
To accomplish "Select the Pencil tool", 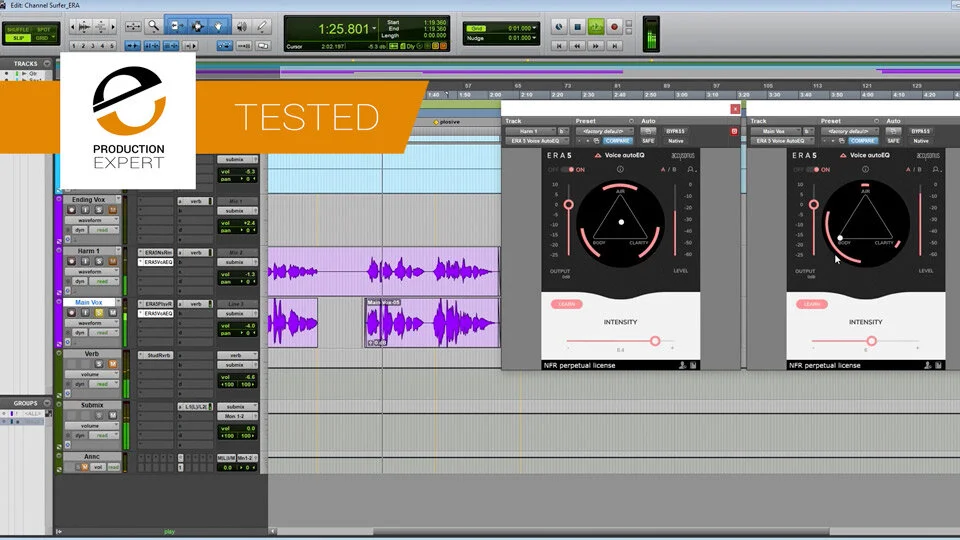I will [262, 26].
